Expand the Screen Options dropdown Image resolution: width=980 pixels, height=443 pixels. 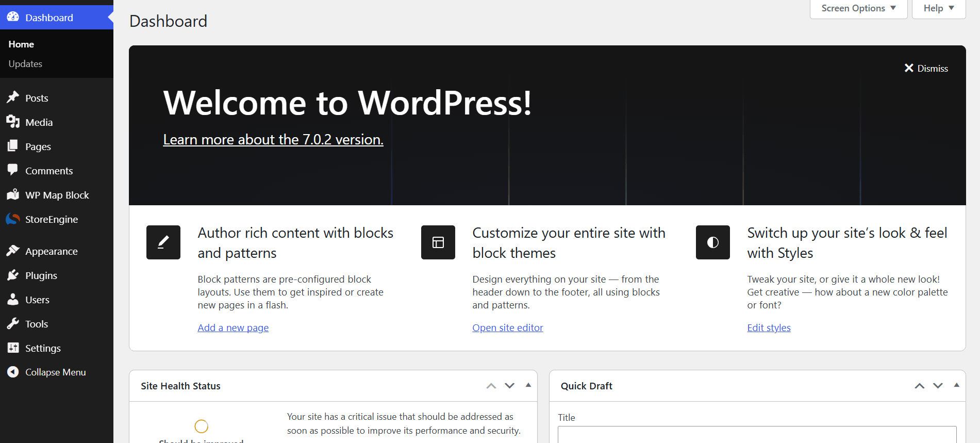click(859, 8)
